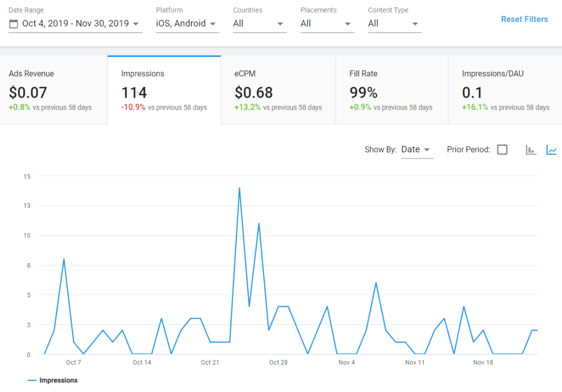The image size is (562, 392).
Task: Click the Reset Filters link
Action: (x=524, y=19)
